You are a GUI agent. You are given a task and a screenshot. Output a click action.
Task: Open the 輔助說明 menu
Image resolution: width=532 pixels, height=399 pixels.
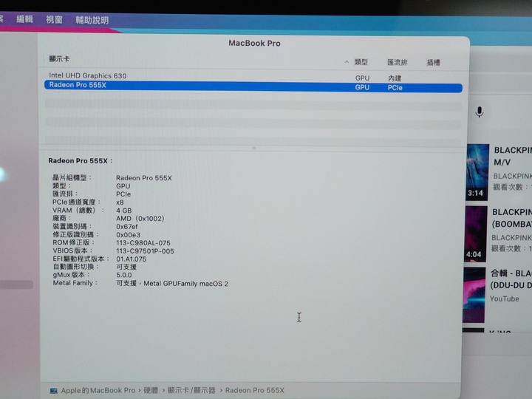click(x=92, y=21)
